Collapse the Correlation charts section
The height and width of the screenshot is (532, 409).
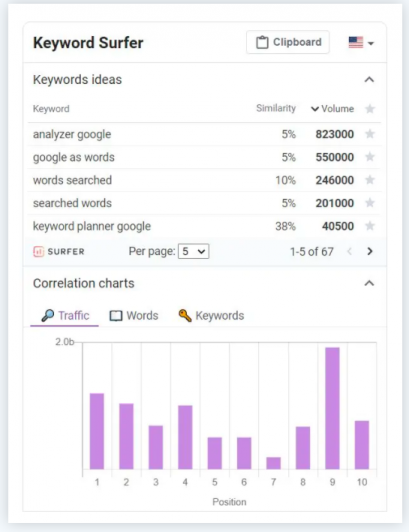(369, 283)
